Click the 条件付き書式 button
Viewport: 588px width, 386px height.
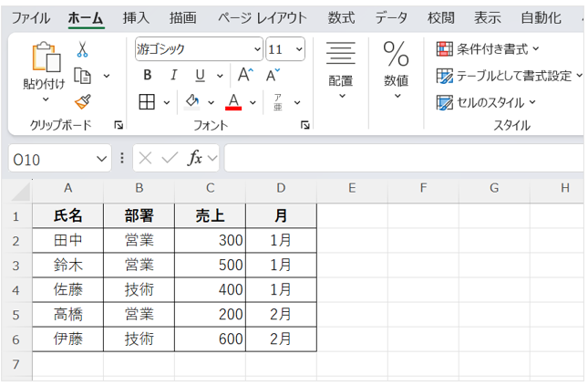(x=488, y=48)
